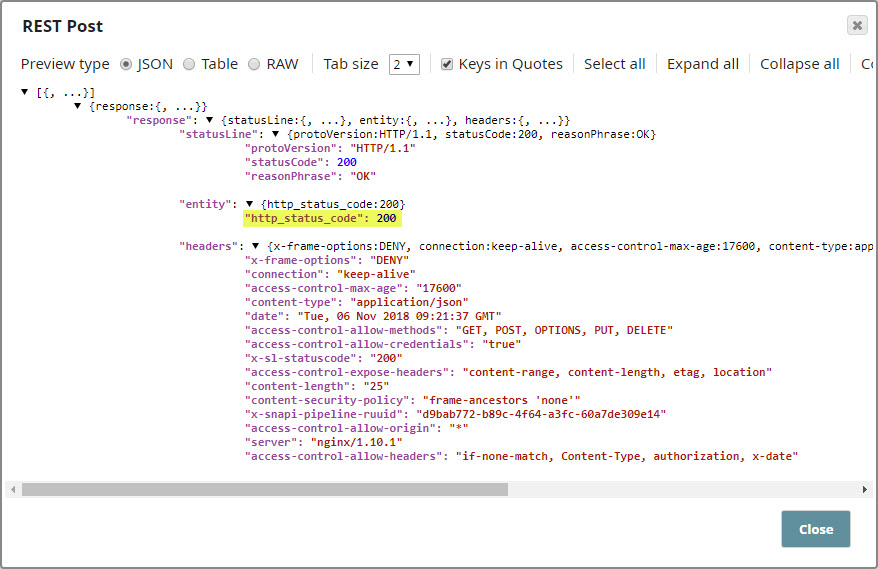Collapse the "response" key triangle
Image resolution: width=878 pixels, height=569 pixels.
[209, 120]
